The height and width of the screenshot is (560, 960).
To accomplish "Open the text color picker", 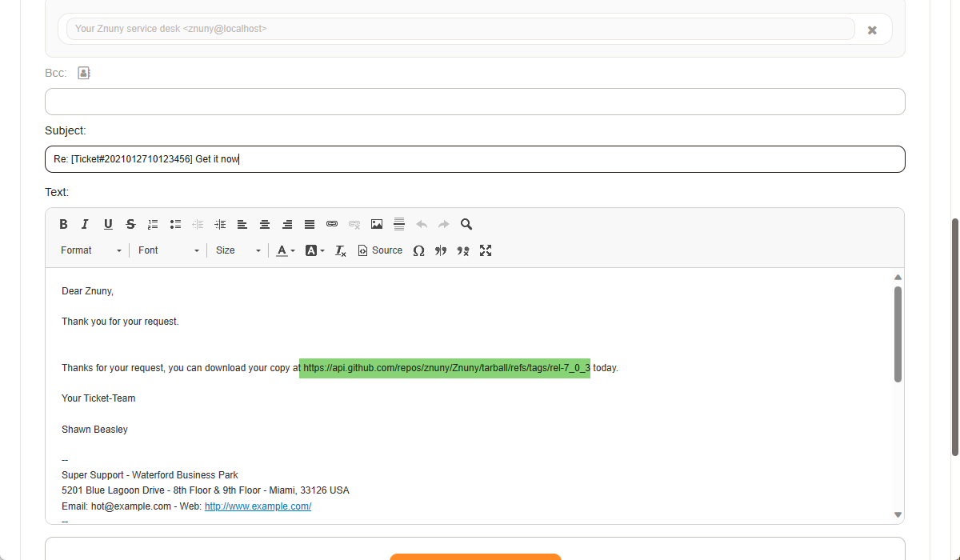I will 285,250.
